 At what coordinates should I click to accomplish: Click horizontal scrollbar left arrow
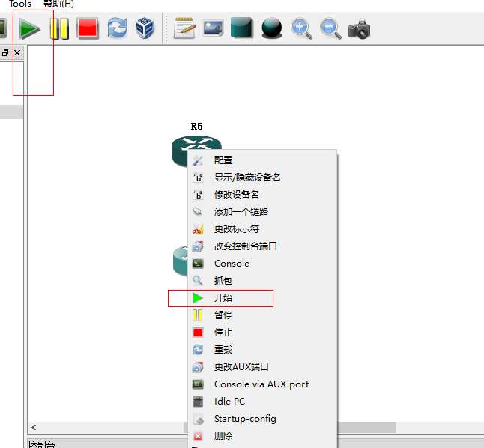pos(34,427)
